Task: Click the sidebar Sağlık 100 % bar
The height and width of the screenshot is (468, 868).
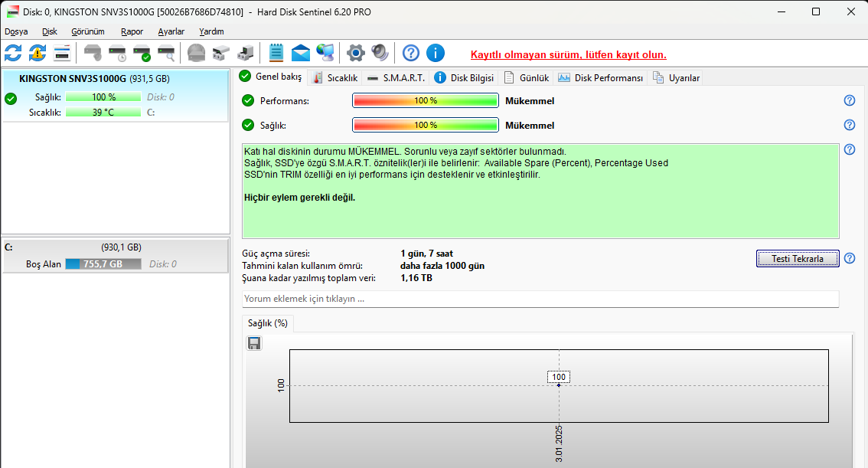Action: (103, 97)
